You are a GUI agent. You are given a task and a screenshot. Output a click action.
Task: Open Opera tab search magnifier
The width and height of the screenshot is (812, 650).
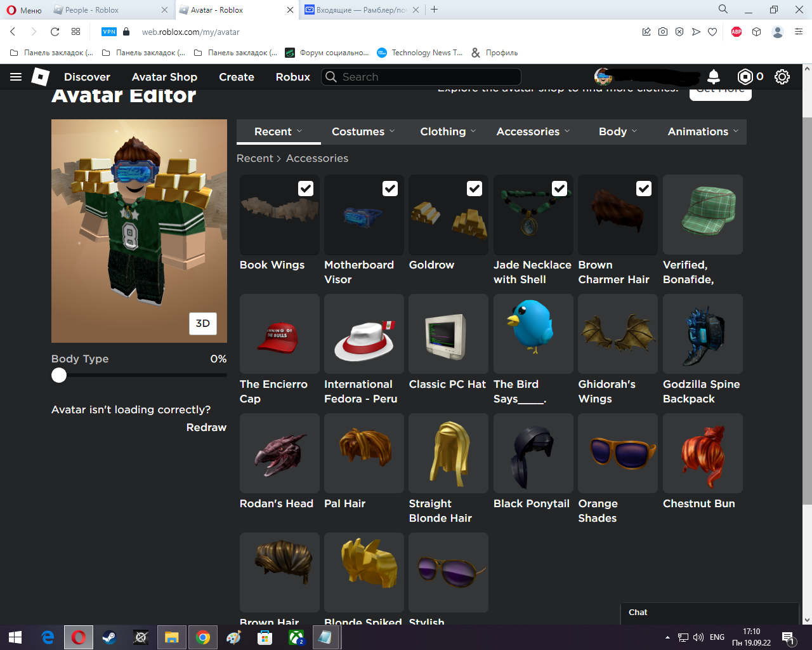(723, 9)
